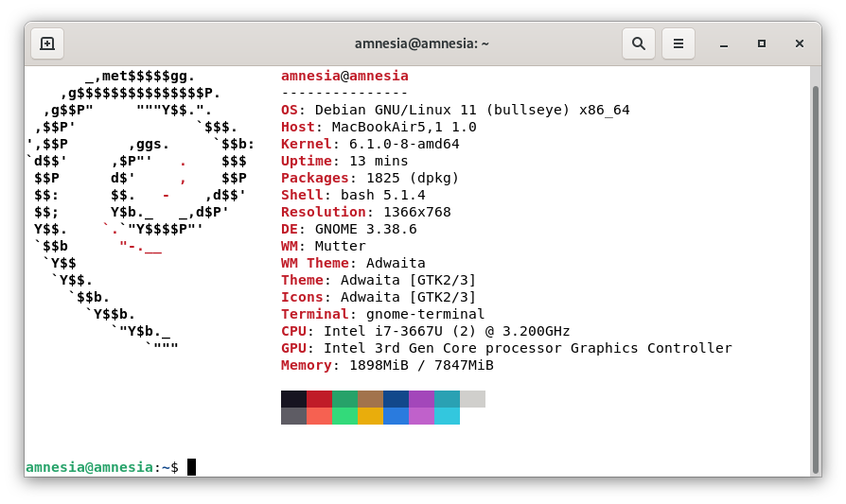The height and width of the screenshot is (504, 846).
Task: Click the salmon red color block
Action: tap(320, 416)
